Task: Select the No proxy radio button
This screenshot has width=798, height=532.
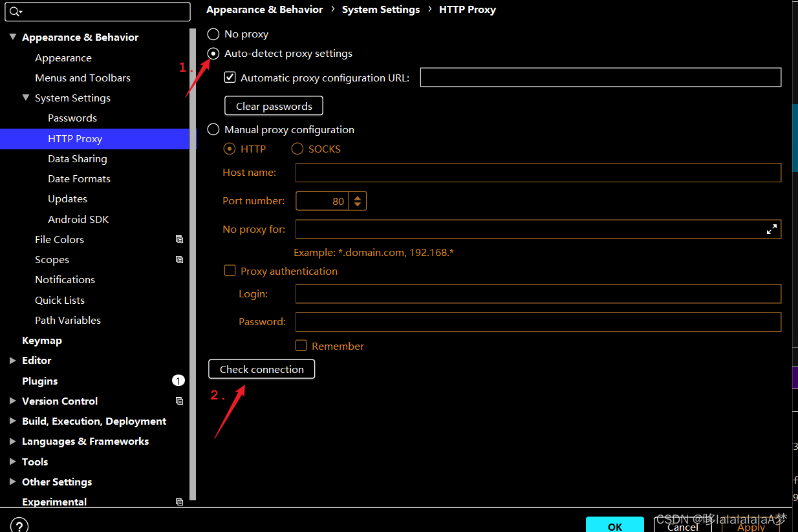Action: 213,34
